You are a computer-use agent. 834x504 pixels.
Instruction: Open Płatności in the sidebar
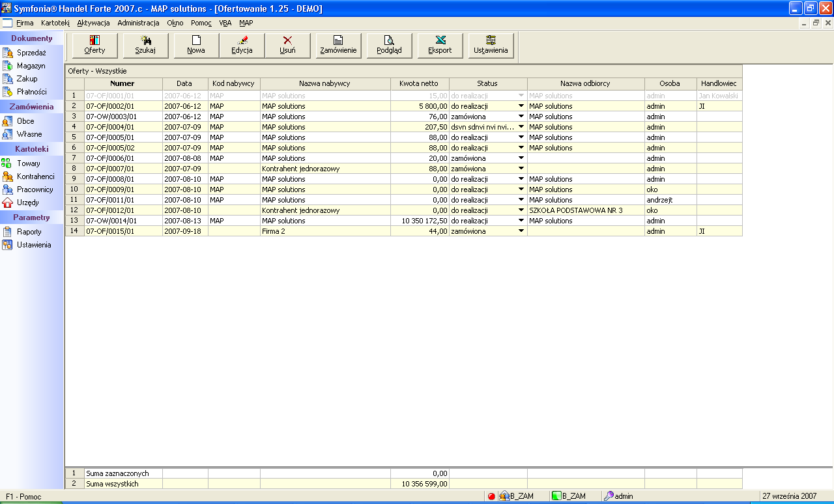click(25, 92)
